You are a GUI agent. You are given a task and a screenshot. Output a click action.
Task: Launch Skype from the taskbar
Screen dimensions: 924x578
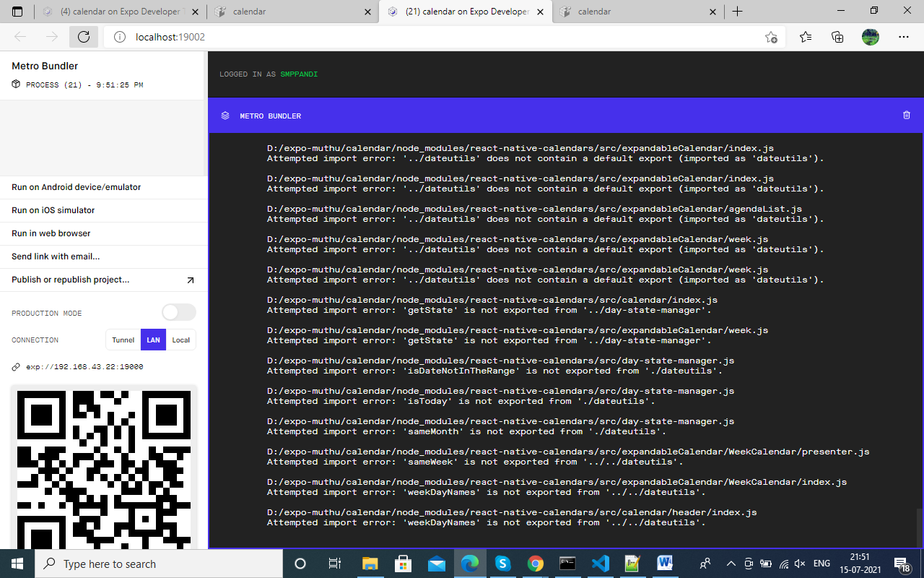click(502, 563)
